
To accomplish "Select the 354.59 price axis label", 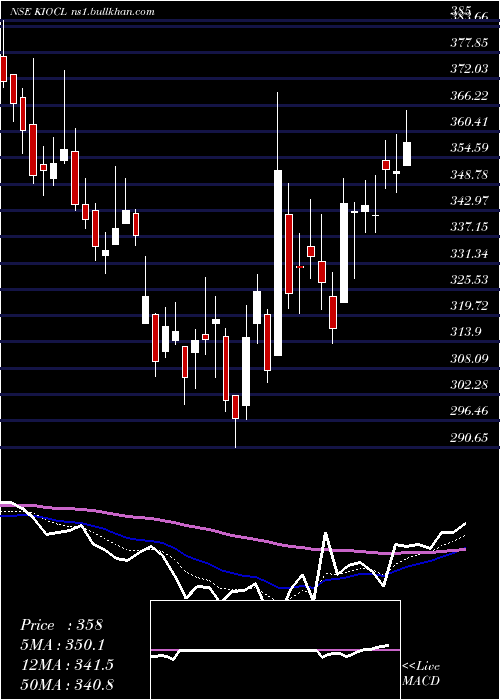I will point(469,147).
